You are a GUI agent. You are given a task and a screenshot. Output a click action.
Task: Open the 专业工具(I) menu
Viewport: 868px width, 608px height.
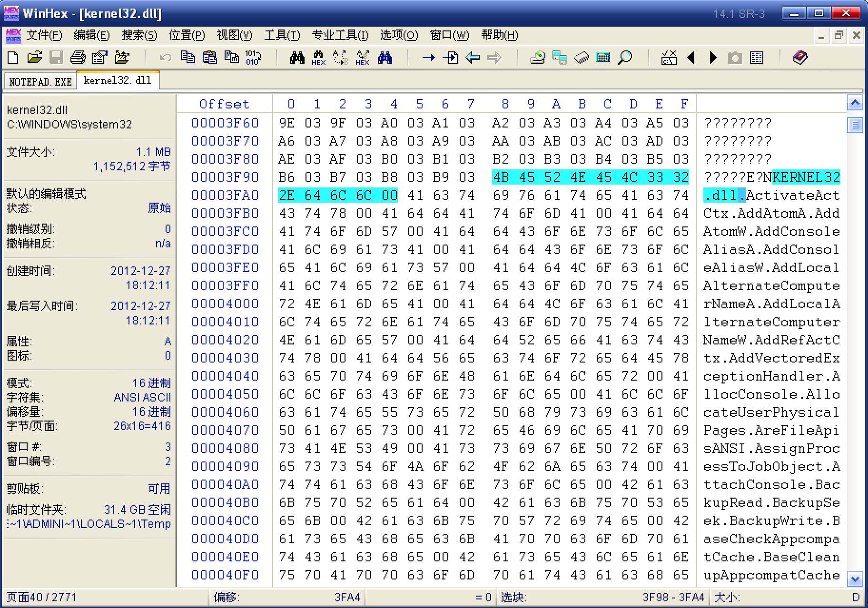340,35
